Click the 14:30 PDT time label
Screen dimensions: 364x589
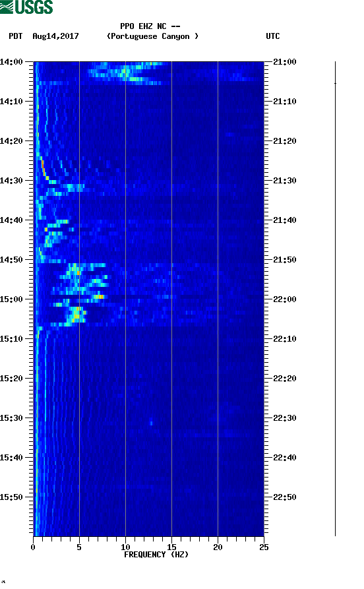tap(11, 180)
